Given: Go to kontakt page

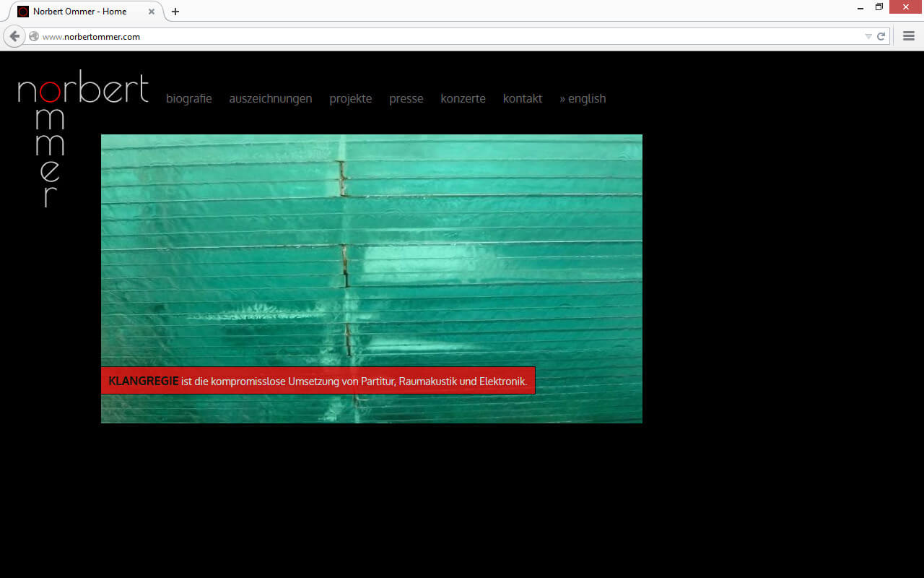Looking at the screenshot, I should coord(523,98).
